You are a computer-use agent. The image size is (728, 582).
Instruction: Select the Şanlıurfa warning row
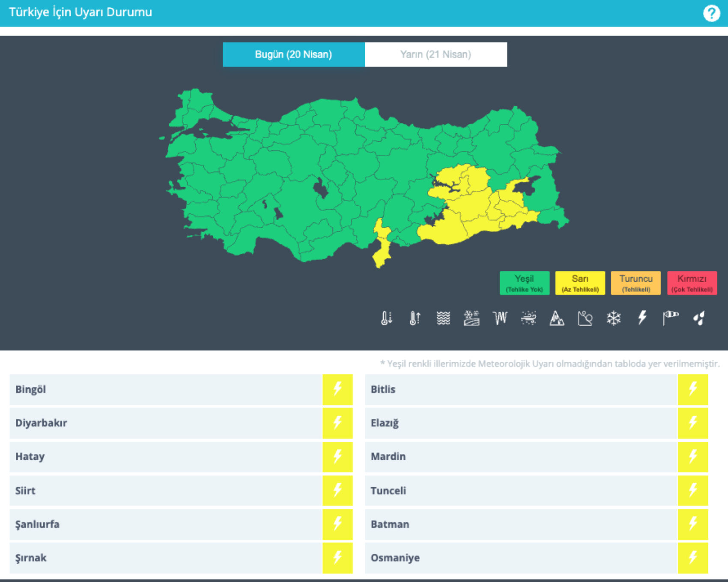tap(165, 524)
